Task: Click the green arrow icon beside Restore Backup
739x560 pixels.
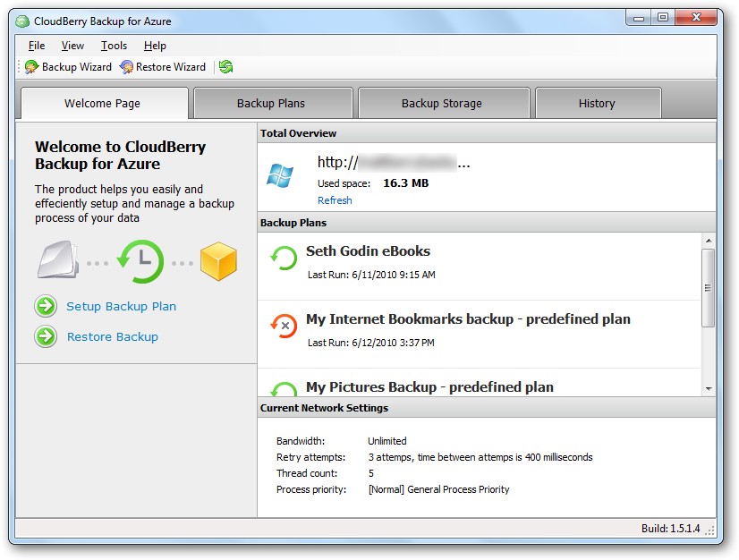Action: point(46,336)
